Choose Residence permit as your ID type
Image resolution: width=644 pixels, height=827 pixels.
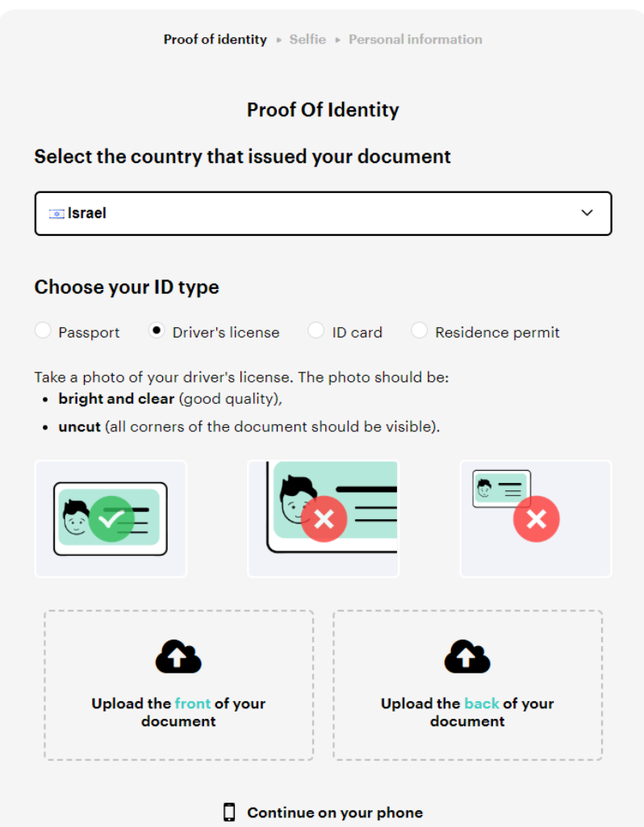[x=419, y=330]
